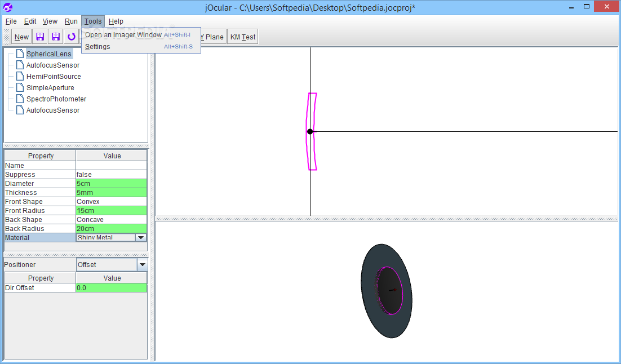Click the black origin point on the axis

pyautogui.click(x=310, y=131)
